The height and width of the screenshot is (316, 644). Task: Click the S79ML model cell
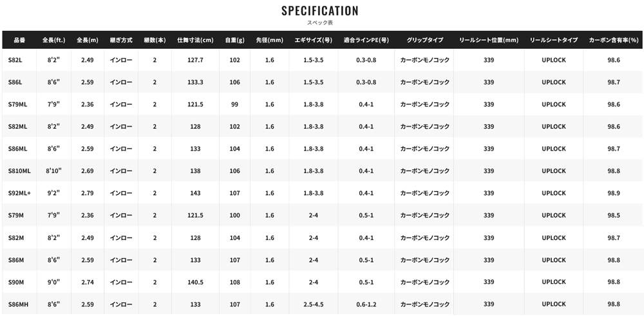(x=17, y=104)
